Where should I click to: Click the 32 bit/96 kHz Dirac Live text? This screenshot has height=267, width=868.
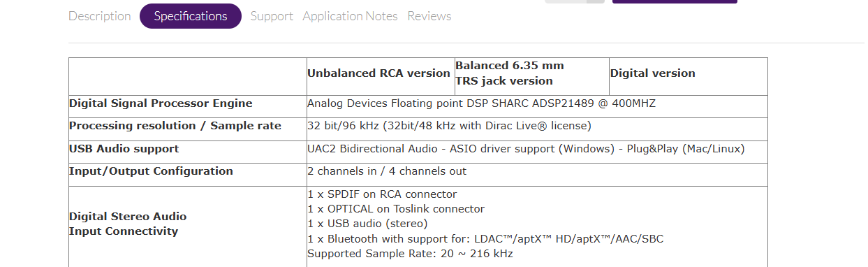pos(449,126)
